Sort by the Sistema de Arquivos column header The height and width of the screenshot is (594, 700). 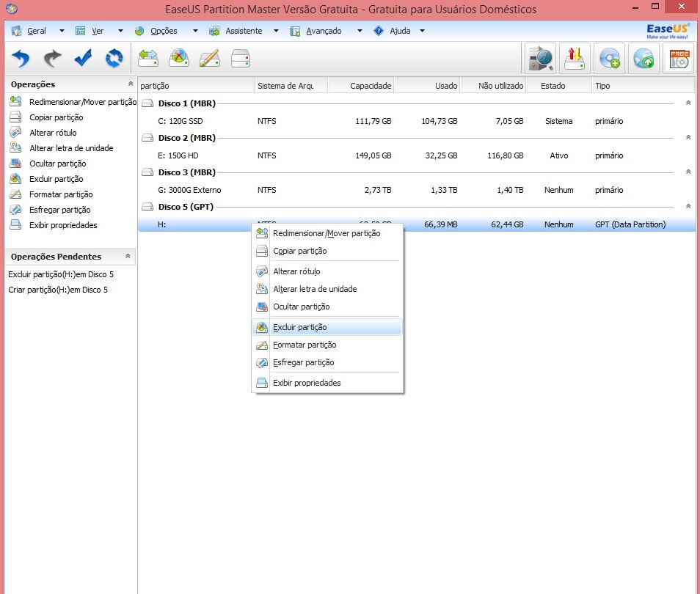(x=291, y=86)
